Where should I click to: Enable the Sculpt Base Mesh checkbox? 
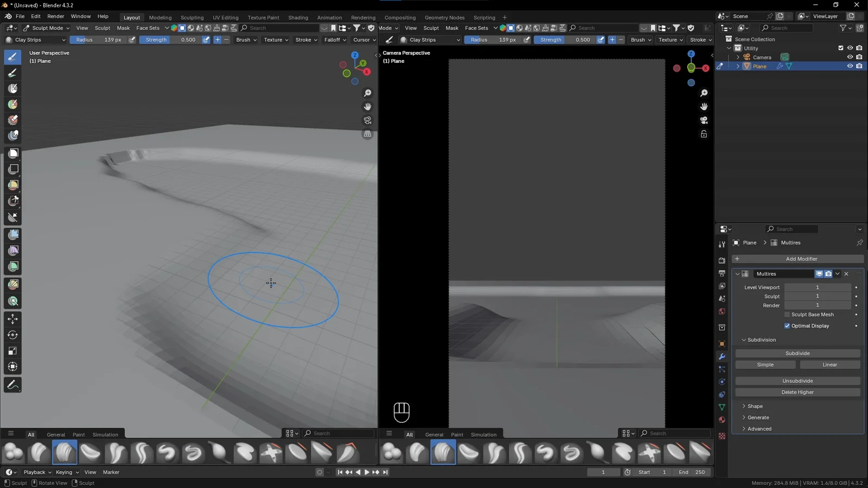click(x=787, y=314)
